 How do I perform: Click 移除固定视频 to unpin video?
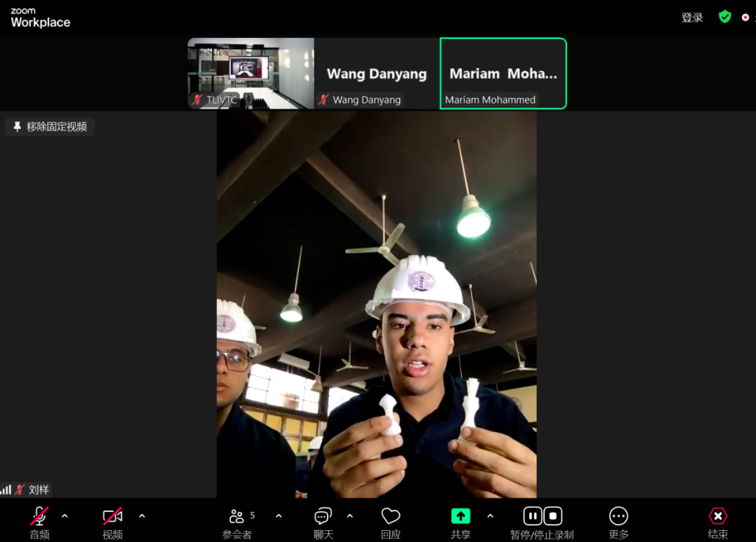[x=50, y=127]
